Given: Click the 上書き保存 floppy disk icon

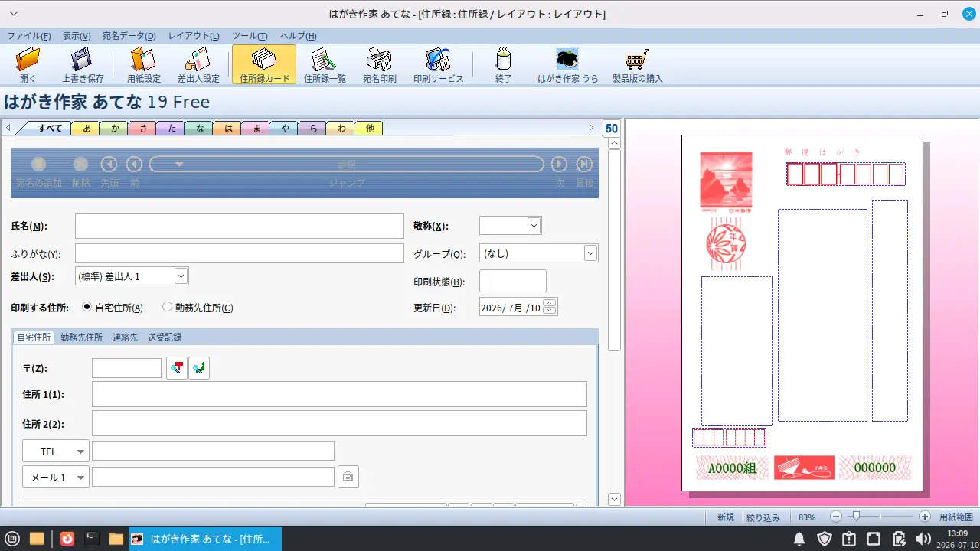Looking at the screenshot, I should [83, 65].
